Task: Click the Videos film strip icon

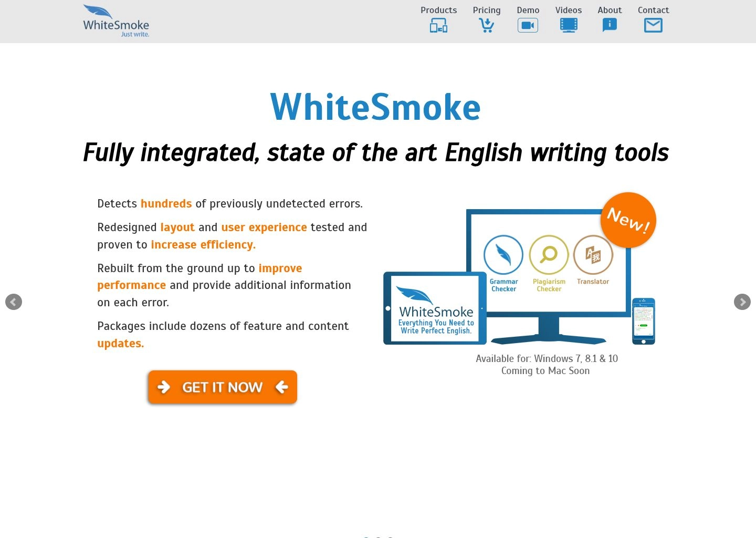Action: click(569, 25)
